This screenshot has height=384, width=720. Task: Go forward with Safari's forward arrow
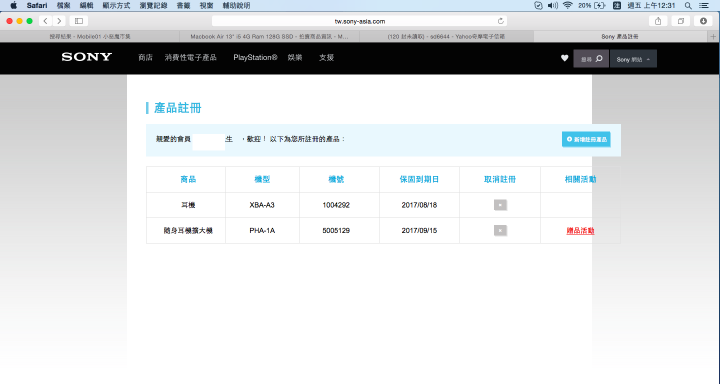59,21
